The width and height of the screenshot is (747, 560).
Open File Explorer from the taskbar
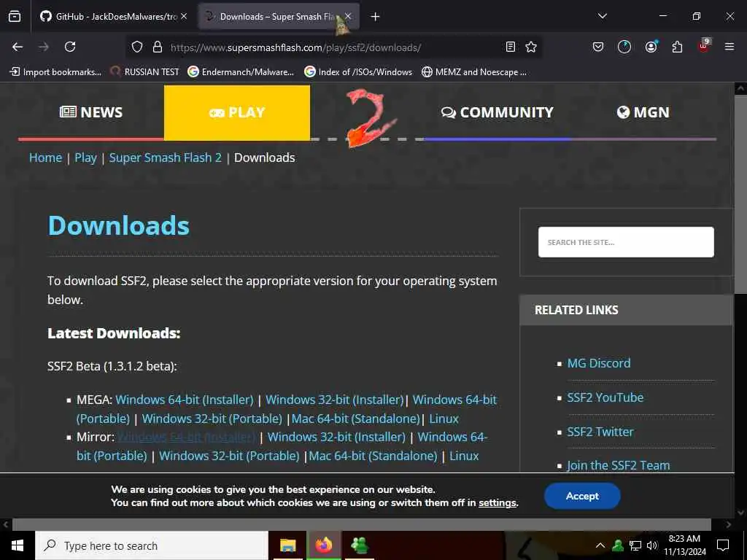(287, 545)
